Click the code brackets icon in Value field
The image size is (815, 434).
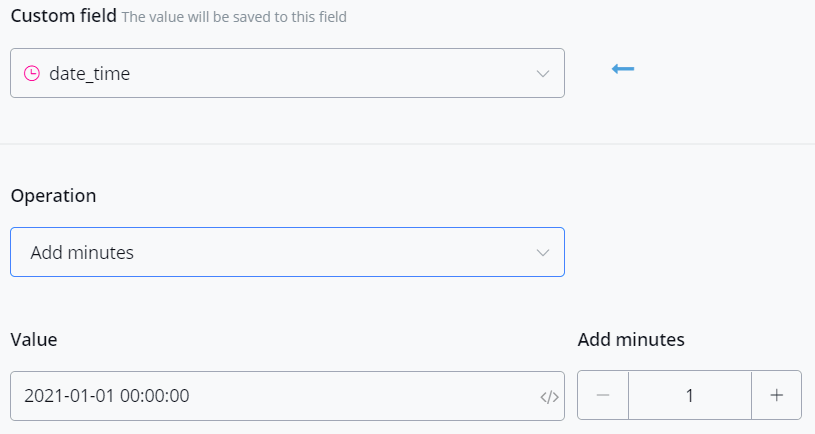[548, 397]
